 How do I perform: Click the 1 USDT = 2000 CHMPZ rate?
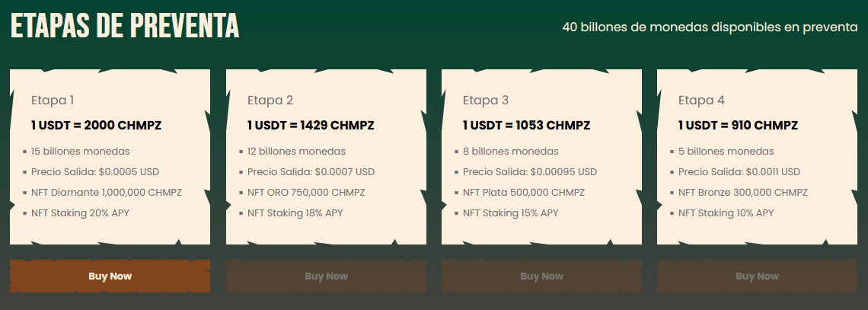(97, 126)
